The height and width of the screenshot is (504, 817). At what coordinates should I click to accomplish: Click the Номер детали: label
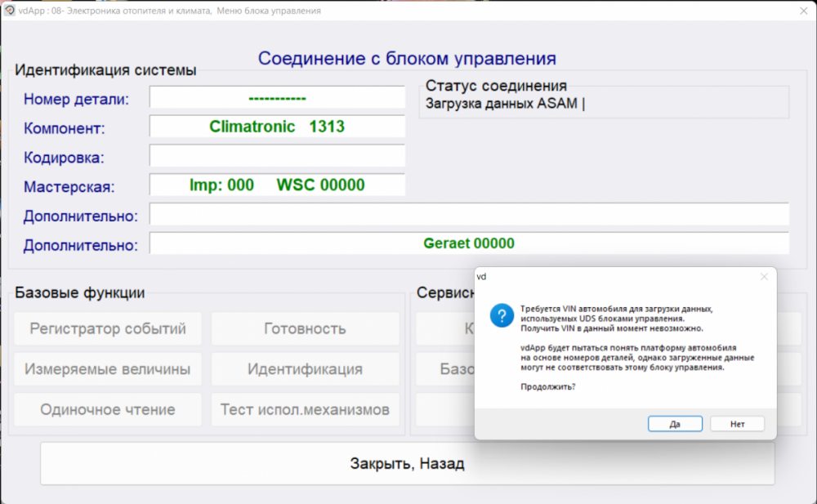76,99
